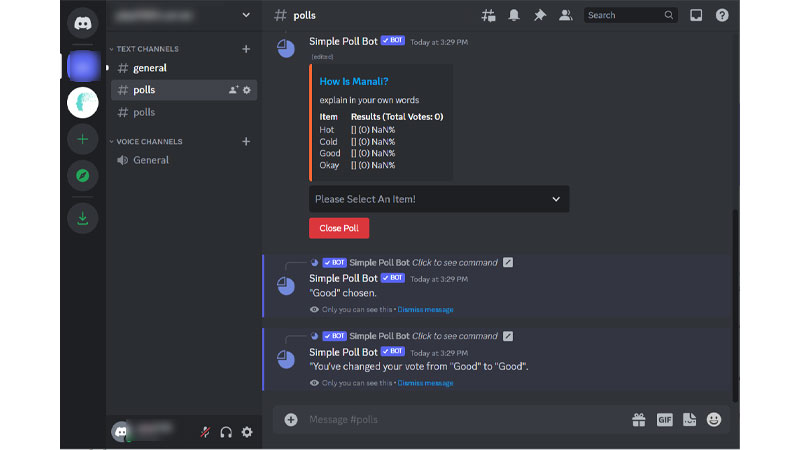Toggle member list icon
Image resolution: width=800 pixels, height=450 pixels.
[x=565, y=15]
